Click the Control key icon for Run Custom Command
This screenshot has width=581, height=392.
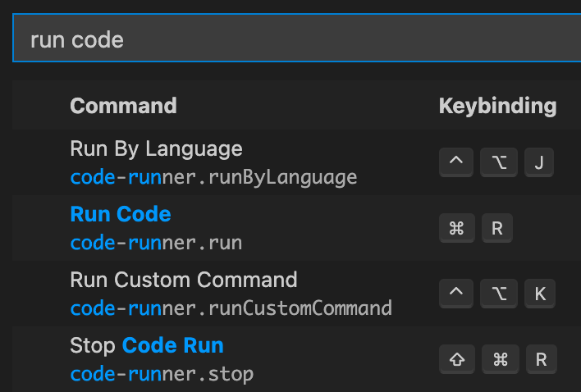456,293
